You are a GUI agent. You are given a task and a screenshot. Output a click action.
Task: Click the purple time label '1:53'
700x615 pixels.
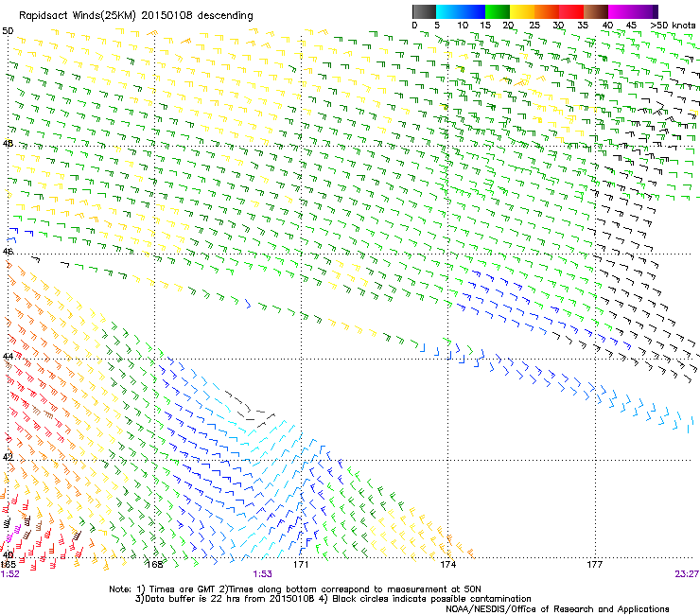[263, 574]
